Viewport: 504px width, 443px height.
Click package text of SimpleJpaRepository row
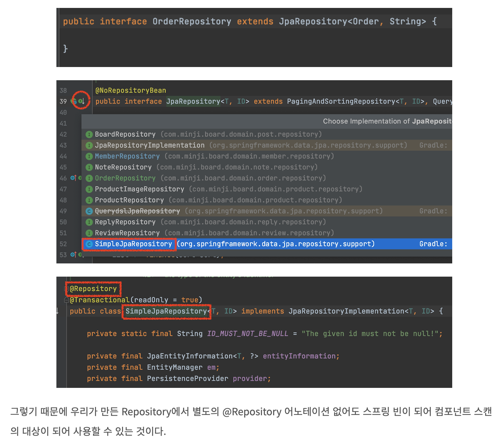[x=276, y=244]
